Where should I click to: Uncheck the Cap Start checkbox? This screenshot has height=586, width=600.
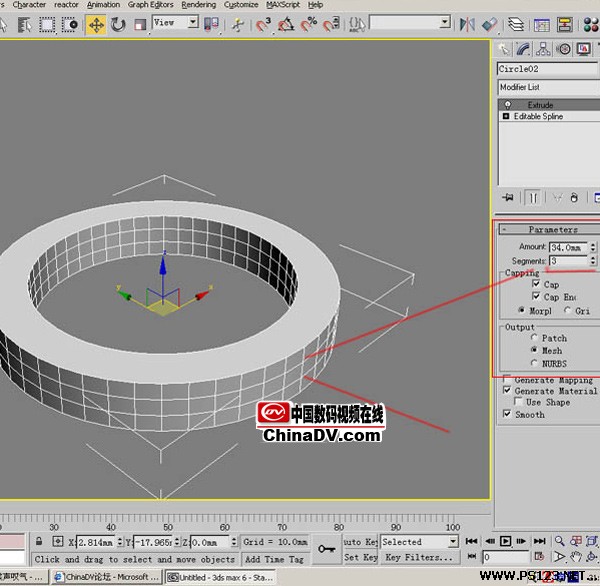coord(536,284)
